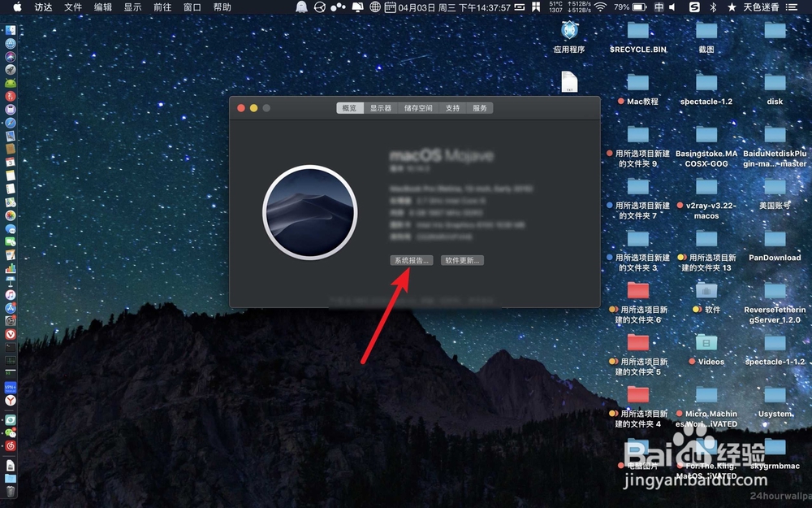Click the 天色迷香 user name in menu bar
This screenshot has width=812, height=508.
(762, 7)
